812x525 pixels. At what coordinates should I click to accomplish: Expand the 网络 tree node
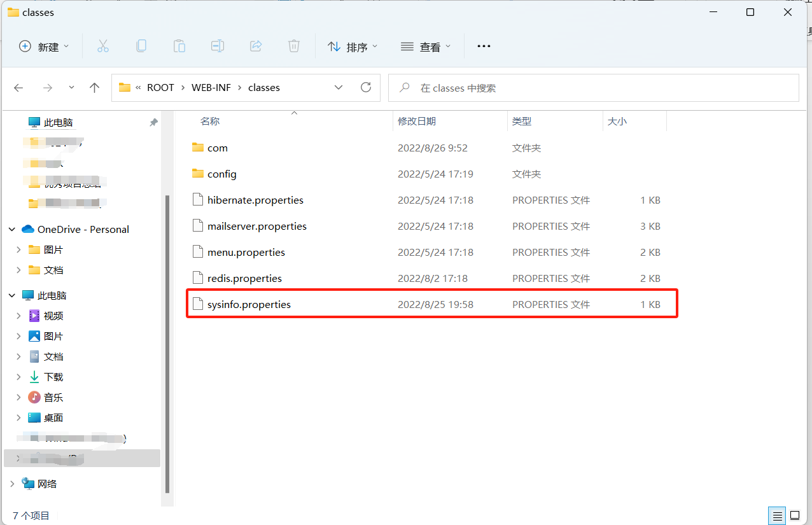click(12, 484)
